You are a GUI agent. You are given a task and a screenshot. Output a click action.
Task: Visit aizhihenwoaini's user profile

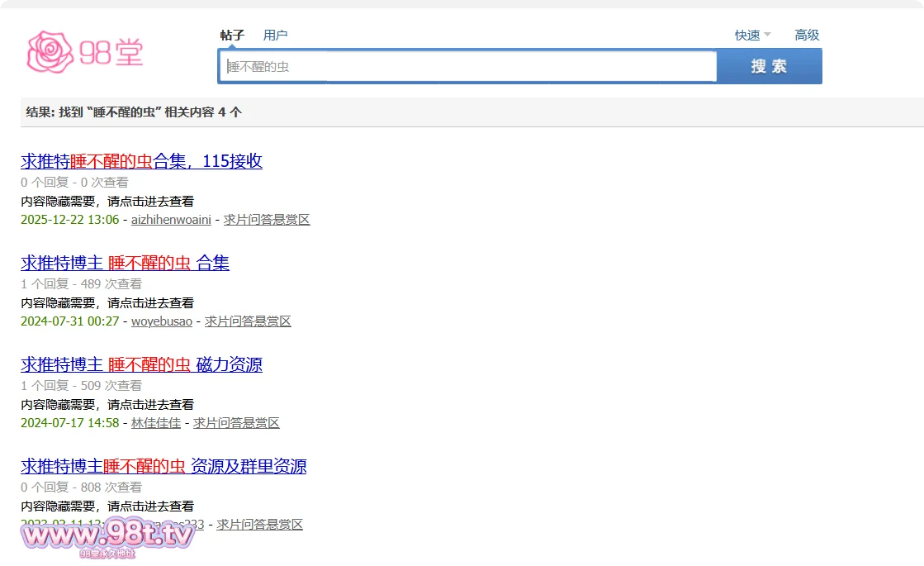point(170,220)
